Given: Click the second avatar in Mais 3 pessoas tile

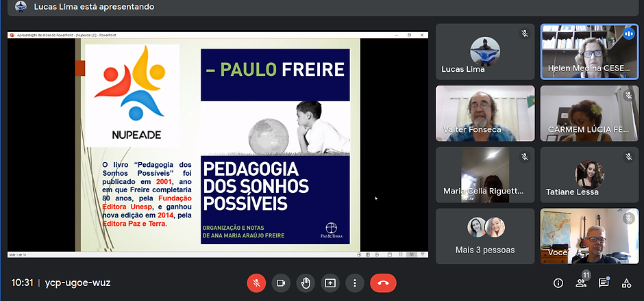Looking at the screenshot, I should (495, 228).
